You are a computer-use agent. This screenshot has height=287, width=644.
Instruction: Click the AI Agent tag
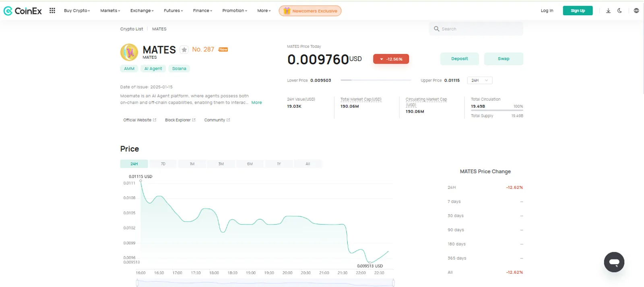tap(153, 69)
